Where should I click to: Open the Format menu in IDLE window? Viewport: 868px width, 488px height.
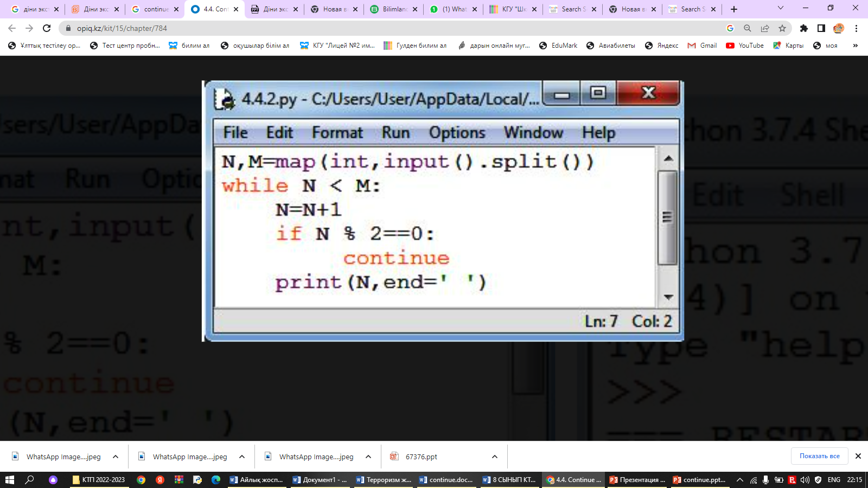point(337,133)
